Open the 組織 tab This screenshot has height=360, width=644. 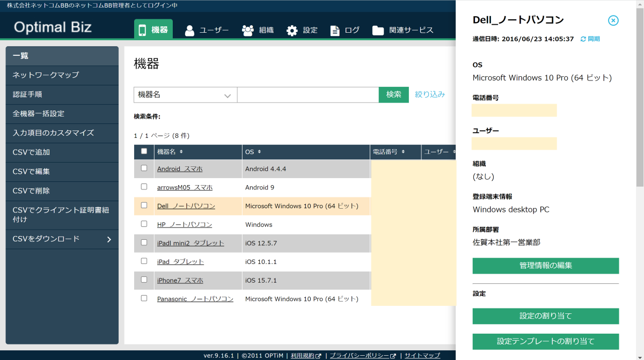(258, 30)
